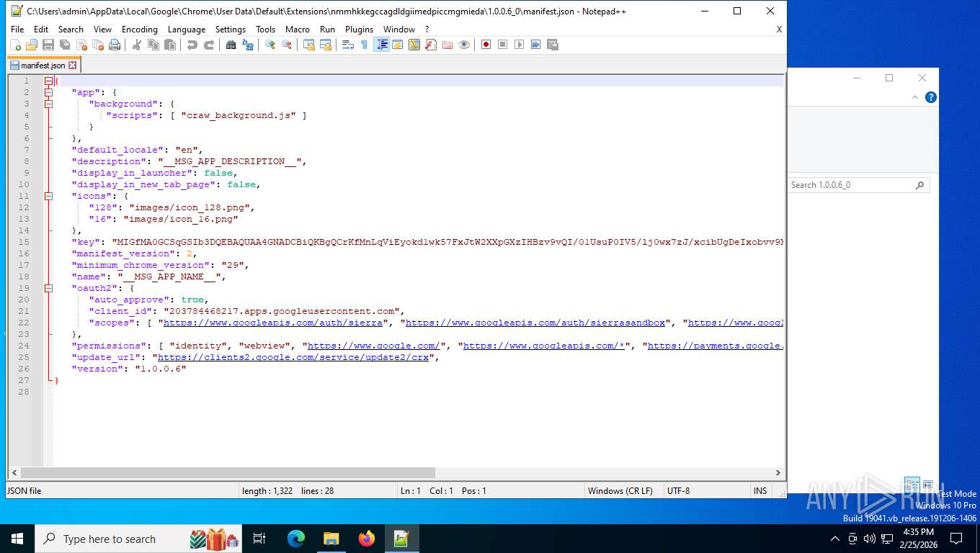Toggle file Monitoring eye icon
Viewport: 980px width, 553px height.
point(463,45)
